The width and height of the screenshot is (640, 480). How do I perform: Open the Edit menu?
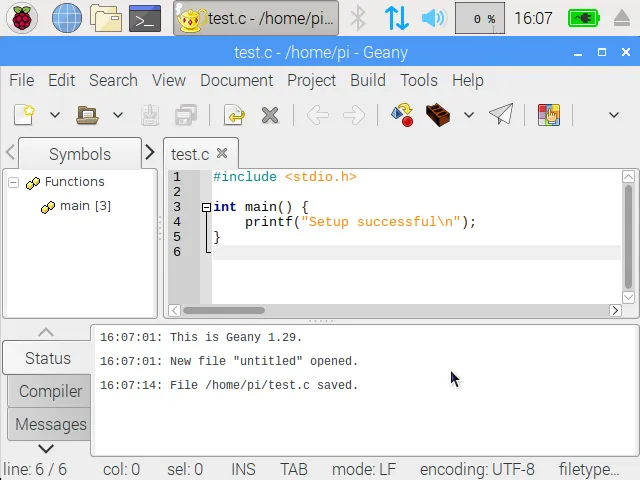click(61, 80)
